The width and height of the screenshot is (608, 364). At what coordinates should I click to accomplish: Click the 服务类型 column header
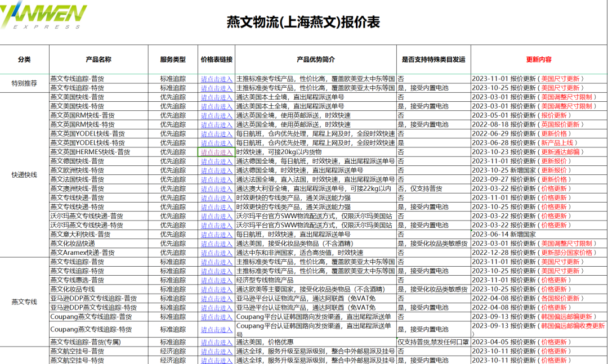click(173, 59)
